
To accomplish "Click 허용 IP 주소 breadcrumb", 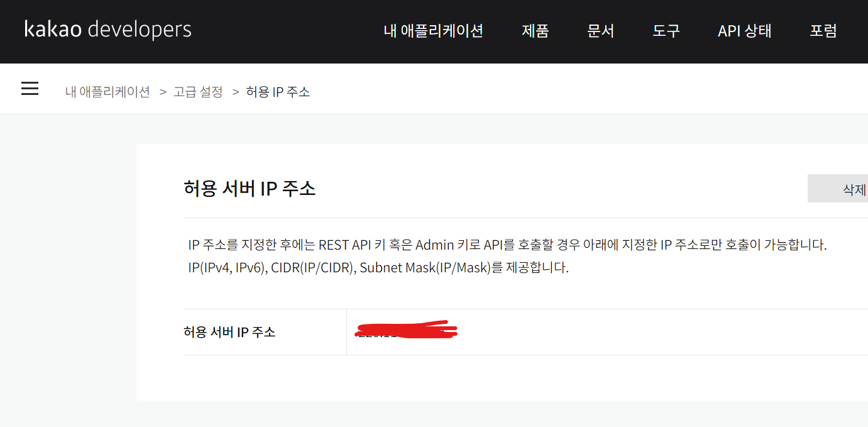I will [x=278, y=92].
